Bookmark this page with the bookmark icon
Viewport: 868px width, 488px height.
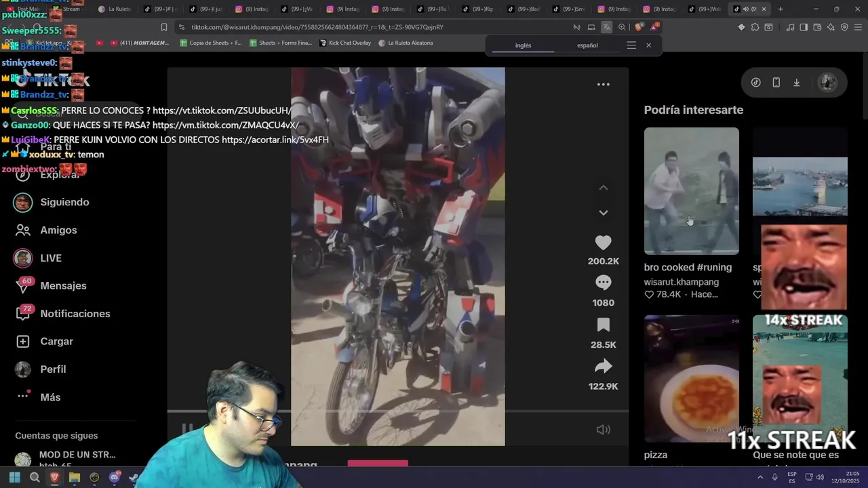coord(163,27)
